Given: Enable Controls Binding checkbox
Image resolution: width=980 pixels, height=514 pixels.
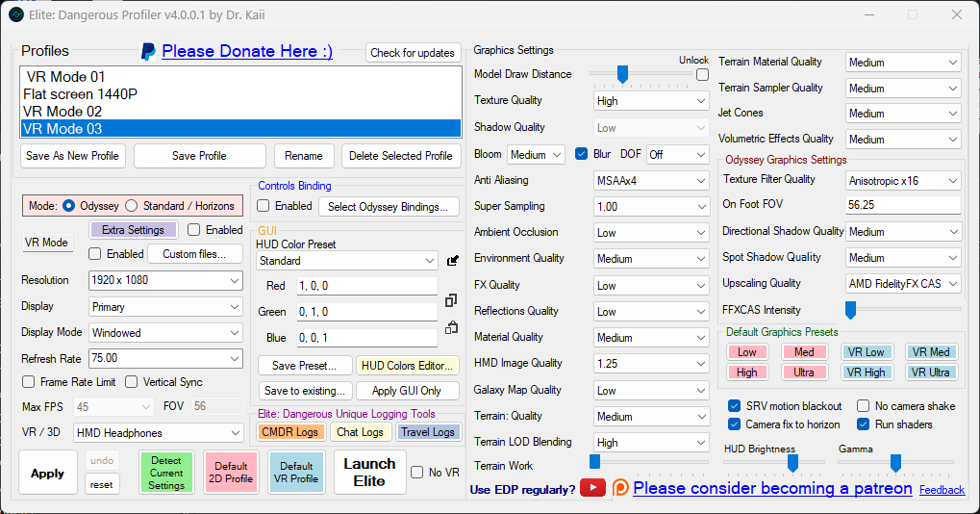Looking at the screenshot, I should [264, 206].
